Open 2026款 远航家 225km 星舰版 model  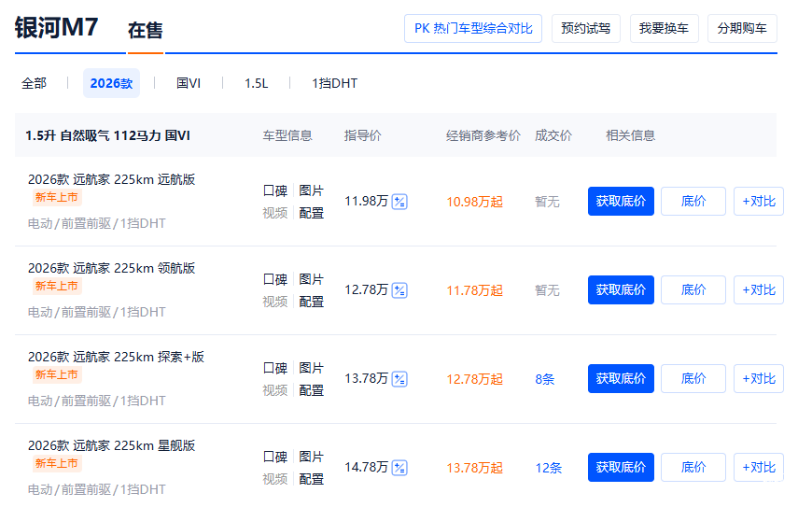111,445
